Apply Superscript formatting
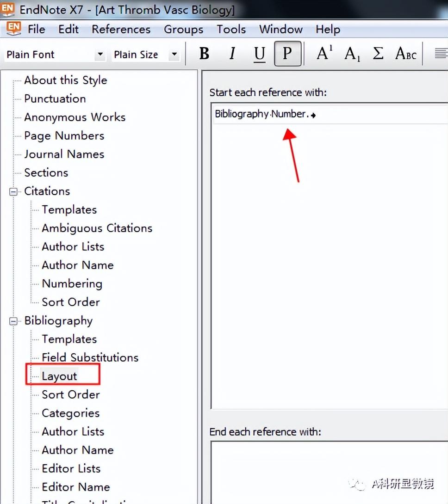 (324, 53)
